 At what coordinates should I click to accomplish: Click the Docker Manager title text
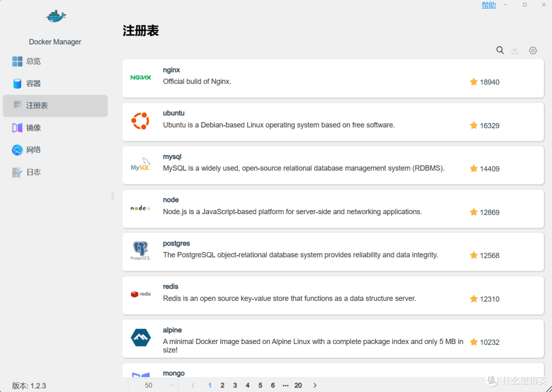click(55, 42)
